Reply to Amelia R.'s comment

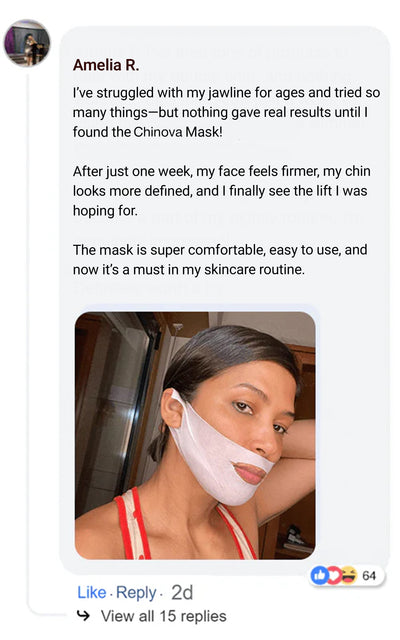136,593
